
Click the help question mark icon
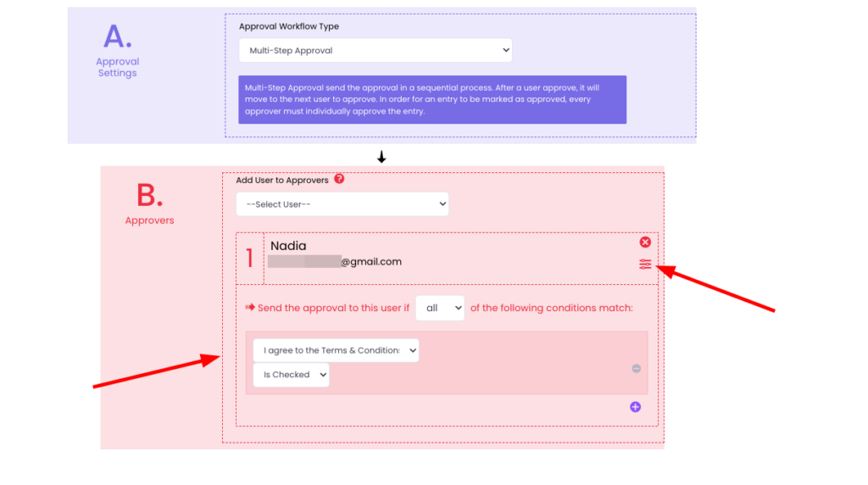[339, 179]
